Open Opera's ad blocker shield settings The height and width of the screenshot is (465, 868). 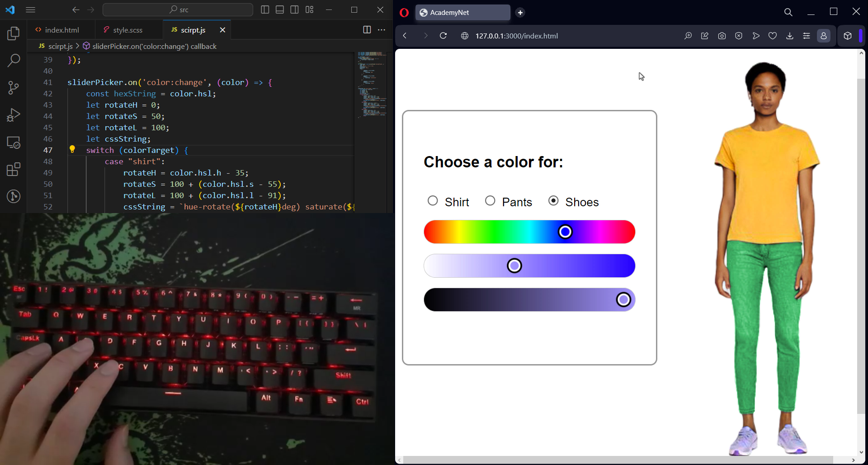pyautogui.click(x=739, y=36)
